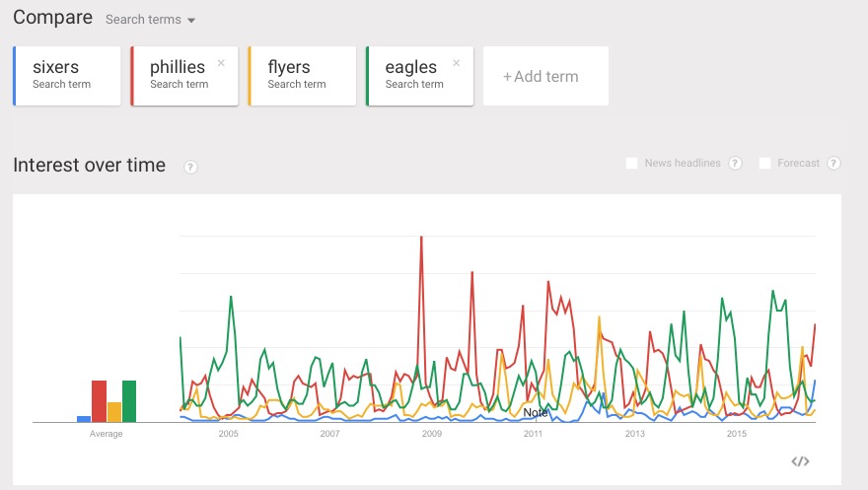Click help icon beside Interest over time
868x490 pixels.
tap(190, 167)
